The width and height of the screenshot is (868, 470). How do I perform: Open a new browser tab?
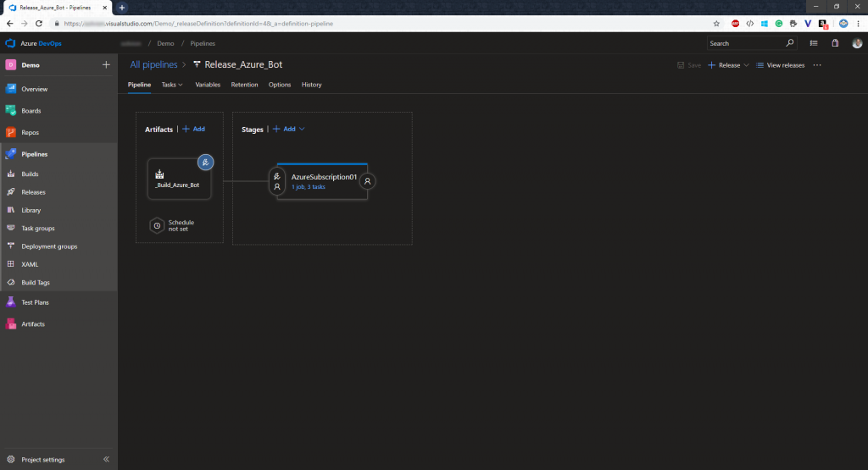coord(122,8)
